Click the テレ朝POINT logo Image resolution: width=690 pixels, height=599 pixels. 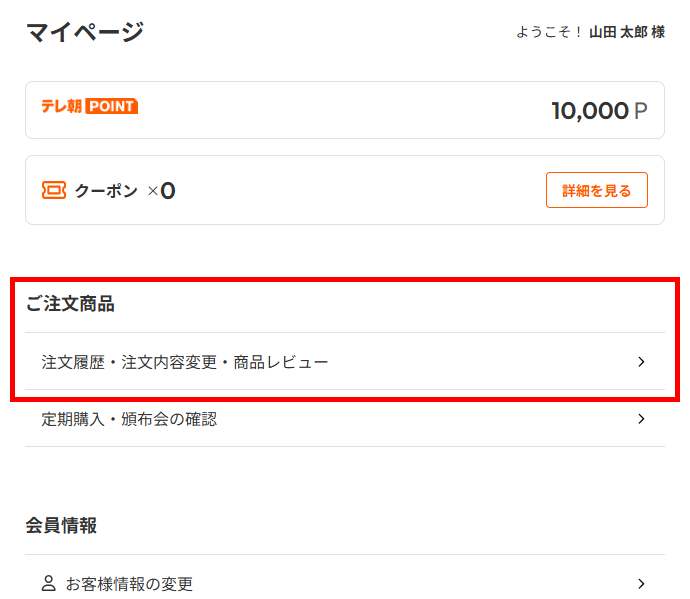(x=89, y=106)
